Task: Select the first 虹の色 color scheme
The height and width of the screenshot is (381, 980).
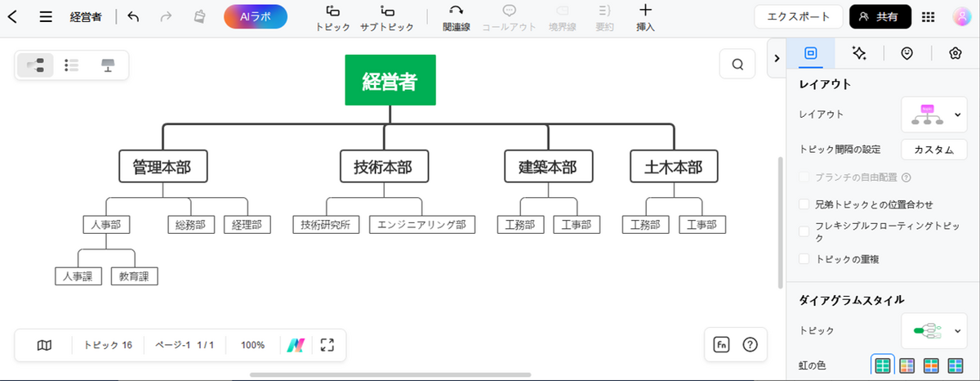Action: point(882,365)
